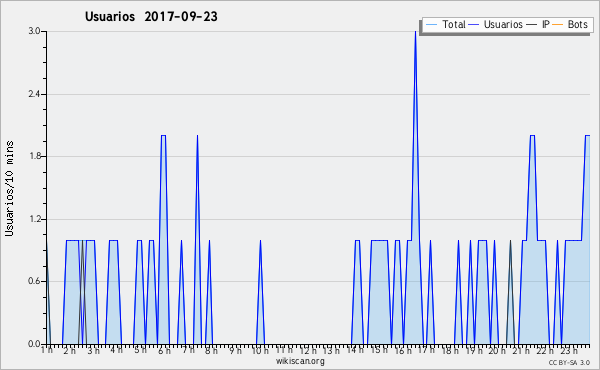Click the Usuarios/10 mins axis label
The height and width of the screenshot is (370, 600).
pos(9,189)
